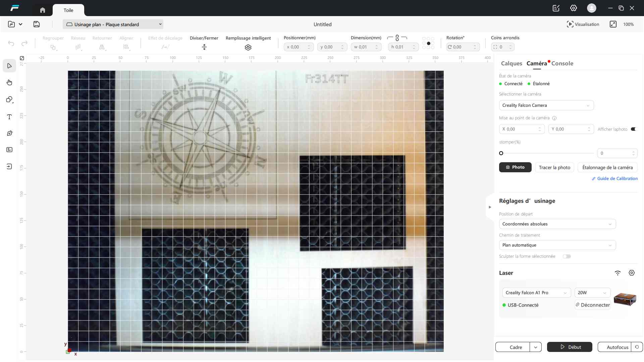Viewport: 644px width, 362px height.
Task: Select the Text tool
Action: click(x=9, y=117)
